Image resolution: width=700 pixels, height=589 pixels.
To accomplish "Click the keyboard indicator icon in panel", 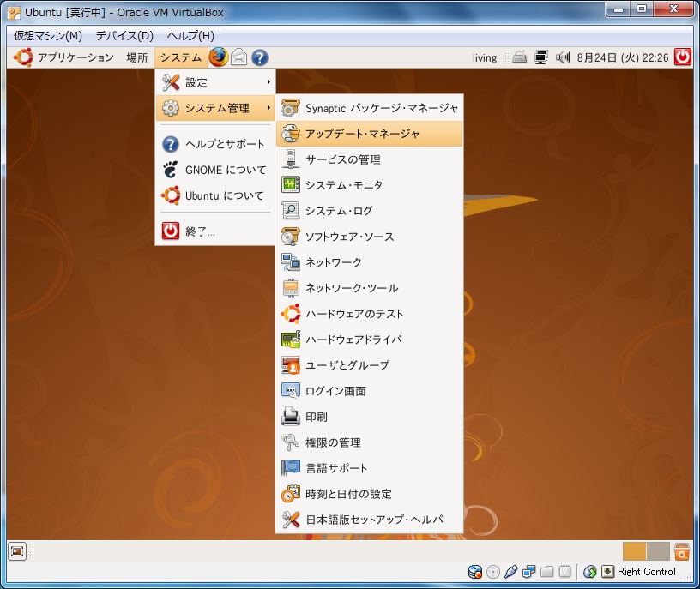I will [x=519, y=57].
